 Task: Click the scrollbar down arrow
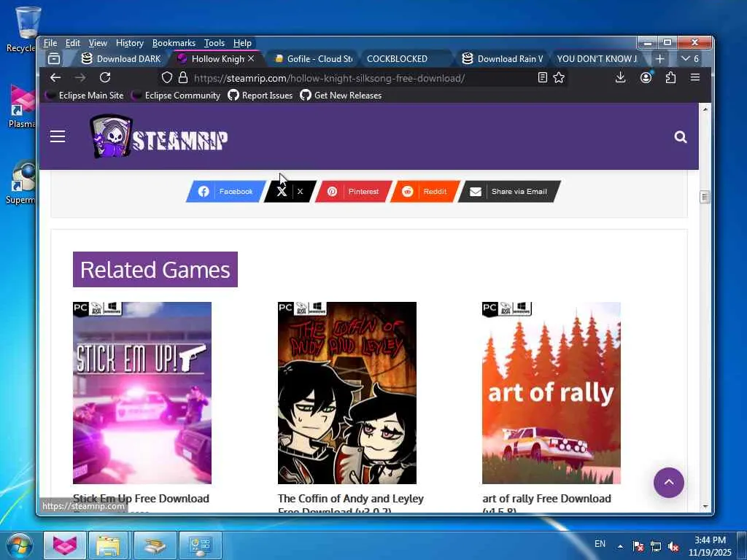click(x=705, y=507)
